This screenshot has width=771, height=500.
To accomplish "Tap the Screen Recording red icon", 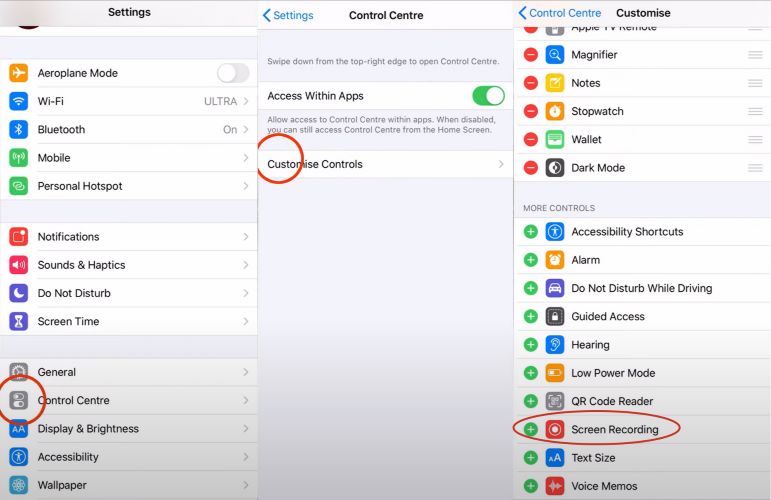I will coord(555,430).
